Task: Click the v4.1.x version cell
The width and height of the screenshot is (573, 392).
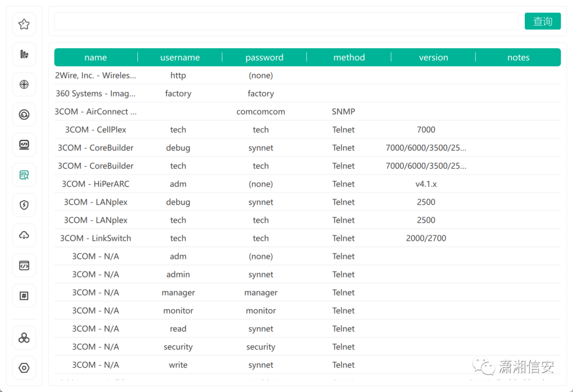Action: 426,184
